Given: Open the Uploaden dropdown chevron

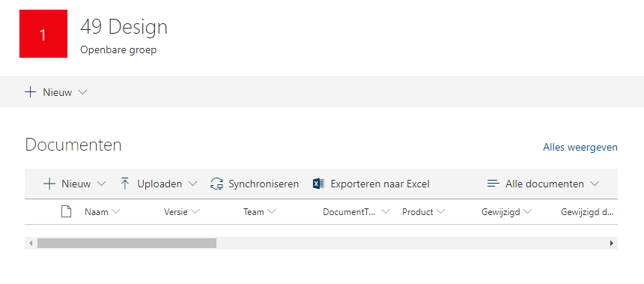Looking at the screenshot, I should point(192,184).
